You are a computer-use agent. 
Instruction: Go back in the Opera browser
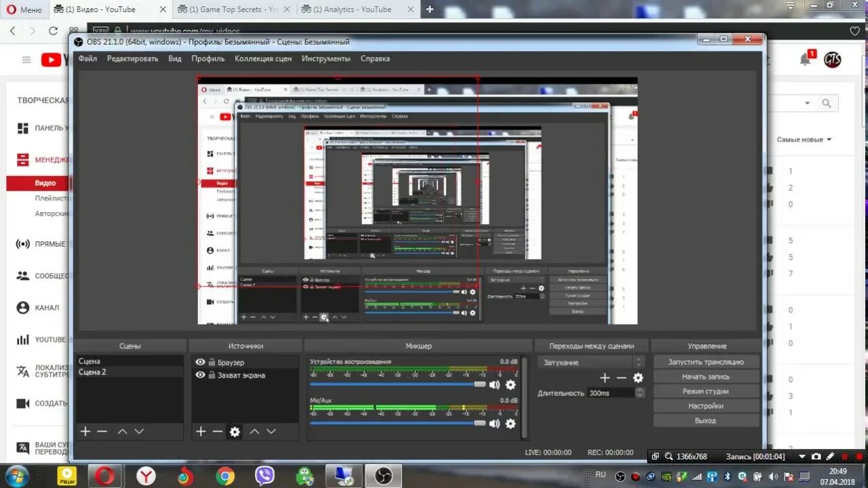click(13, 30)
